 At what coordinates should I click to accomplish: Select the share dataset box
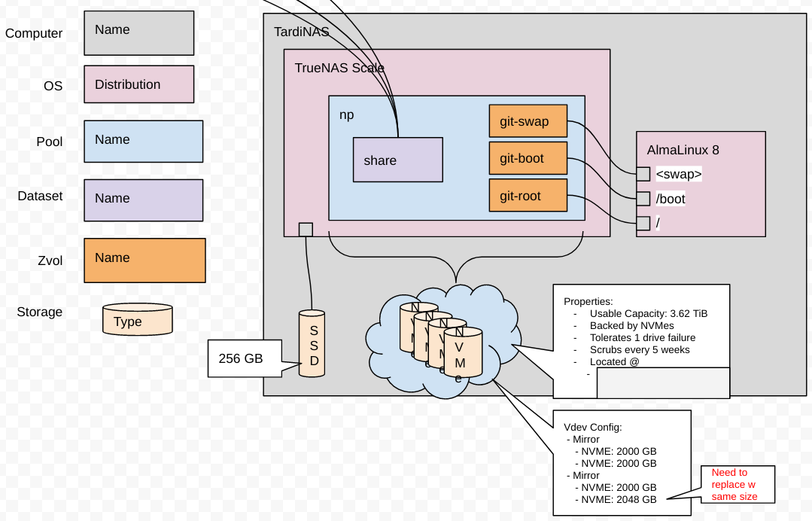click(397, 160)
